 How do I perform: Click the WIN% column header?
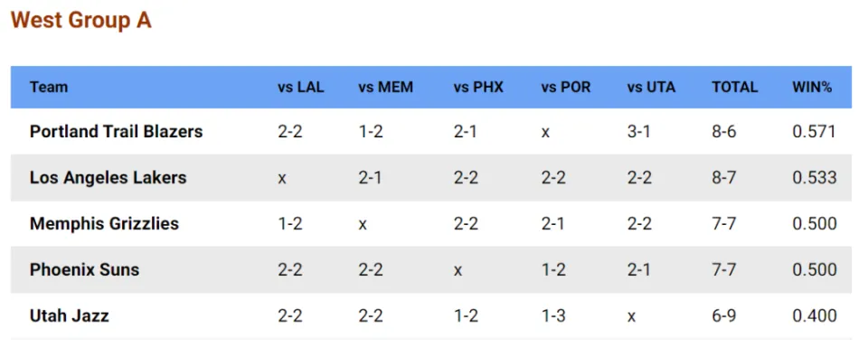point(812,87)
